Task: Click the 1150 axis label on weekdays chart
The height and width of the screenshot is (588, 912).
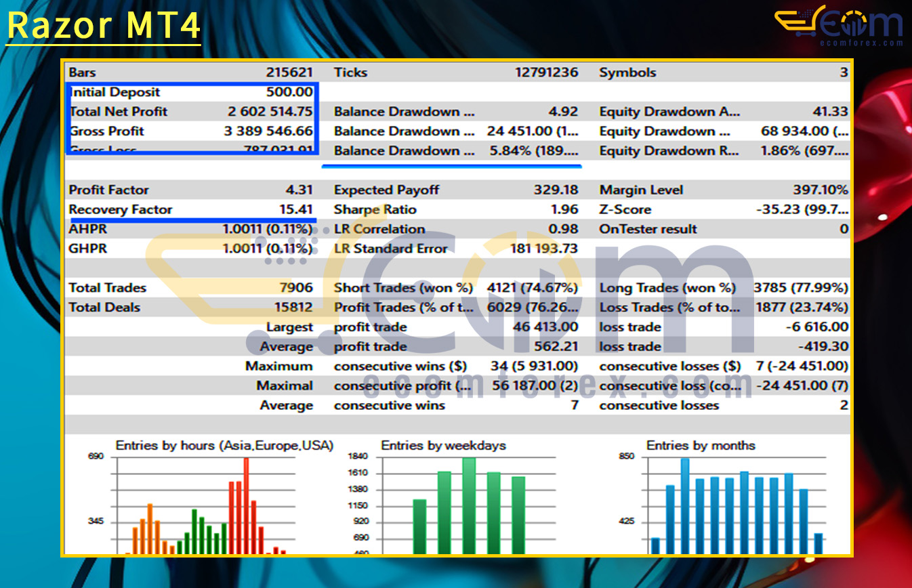Action: 358,506
